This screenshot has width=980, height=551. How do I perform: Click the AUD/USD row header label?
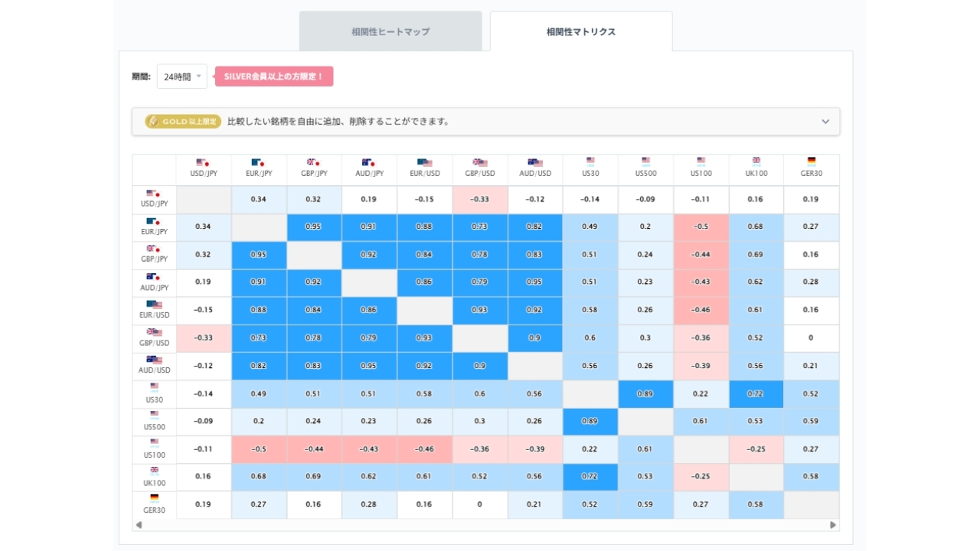(154, 370)
